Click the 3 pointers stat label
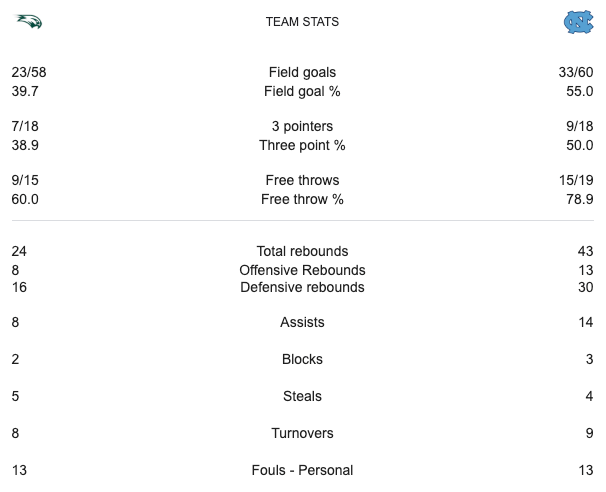Screen dimensions: 606x492 click(x=302, y=126)
